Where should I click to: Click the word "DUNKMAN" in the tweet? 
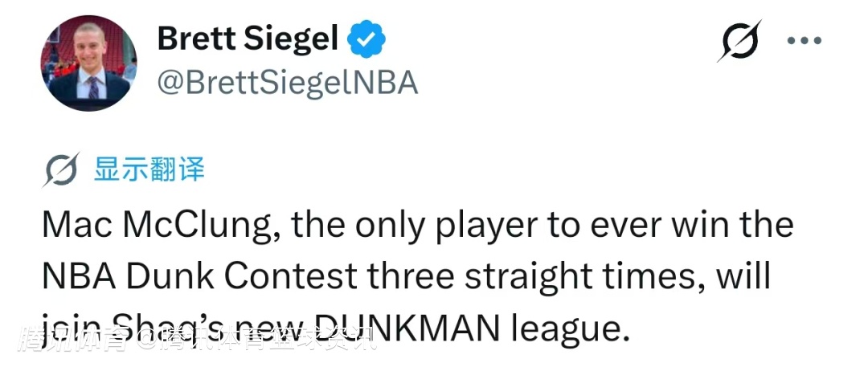(432, 328)
